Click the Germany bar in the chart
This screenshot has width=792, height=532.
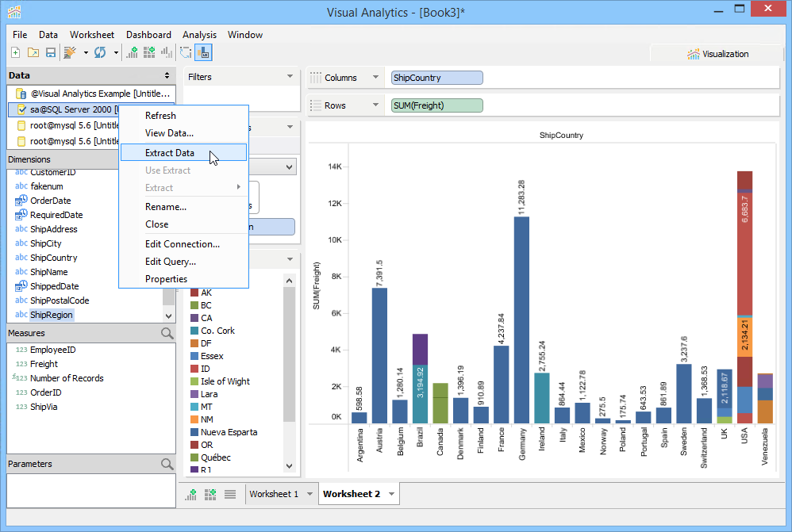coord(521,320)
